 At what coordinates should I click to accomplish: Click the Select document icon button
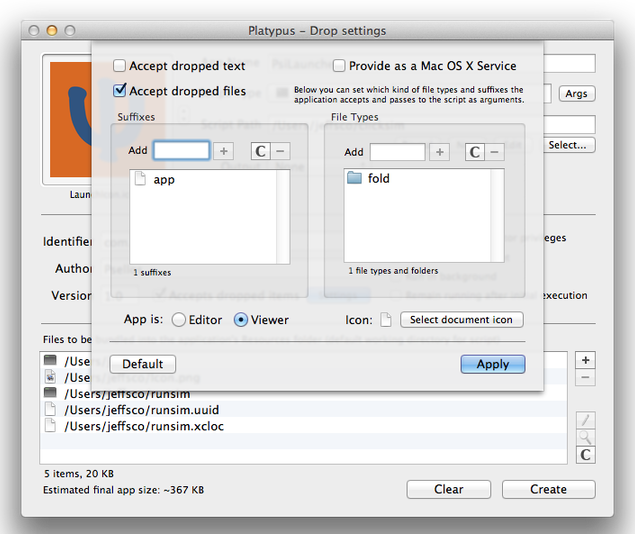(462, 320)
